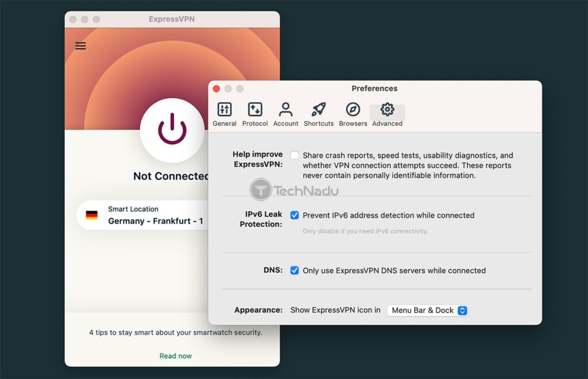Uncheck Only use ExpressVPN DNS servers
Viewport: 588px width, 379px height.
[295, 270]
